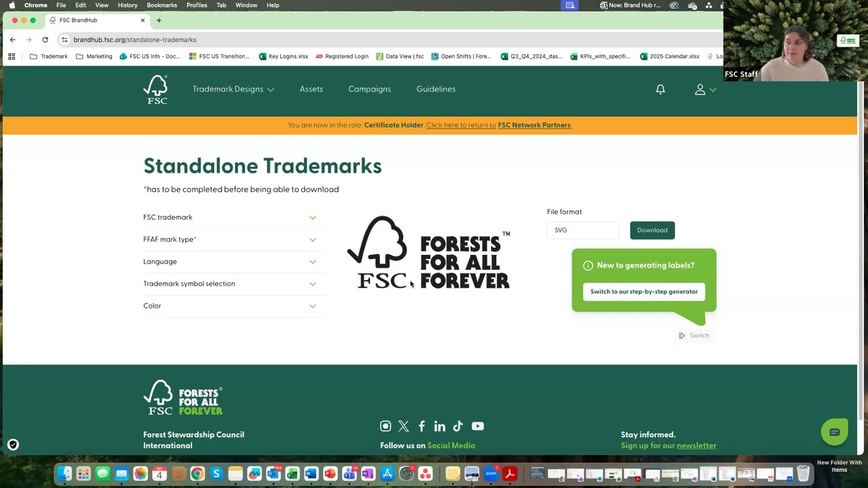The height and width of the screenshot is (488, 868).
Task: Click the privacy shield badge at bottom left
Action: tap(13, 445)
